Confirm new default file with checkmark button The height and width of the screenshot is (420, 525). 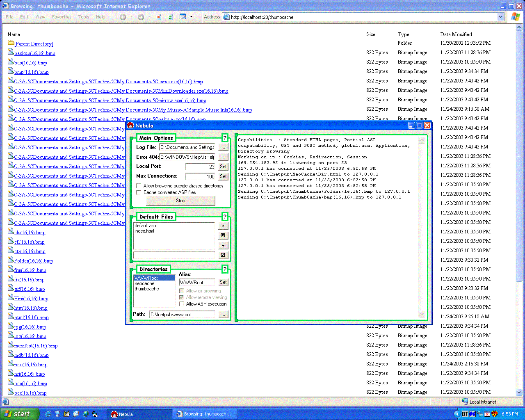click(223, 255)
